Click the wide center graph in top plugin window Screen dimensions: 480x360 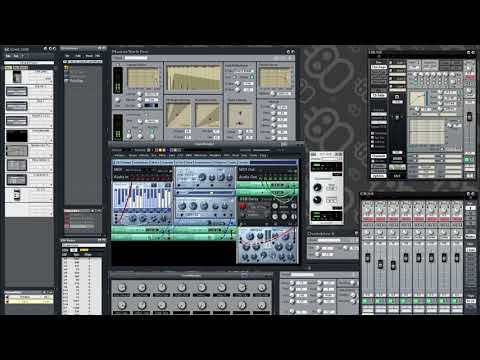click(194, 78)
